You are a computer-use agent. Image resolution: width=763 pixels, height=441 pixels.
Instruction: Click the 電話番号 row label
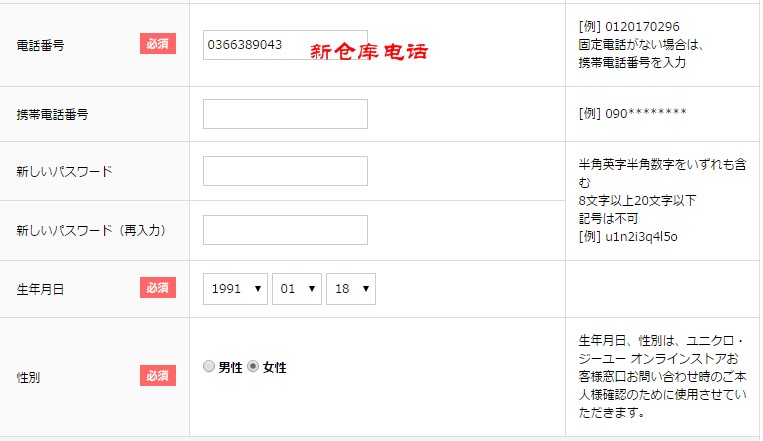click(x=42, y=46)
